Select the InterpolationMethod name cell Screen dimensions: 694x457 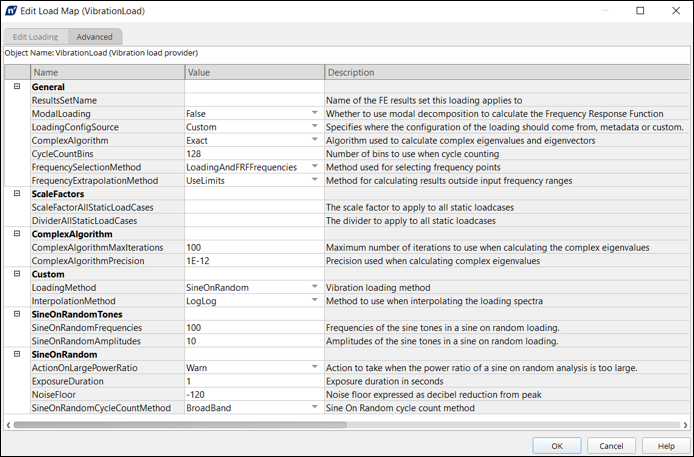pos(108,301)
